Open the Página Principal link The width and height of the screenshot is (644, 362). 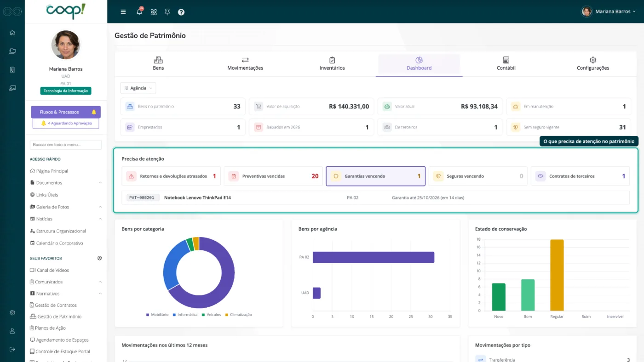(49, 171)
